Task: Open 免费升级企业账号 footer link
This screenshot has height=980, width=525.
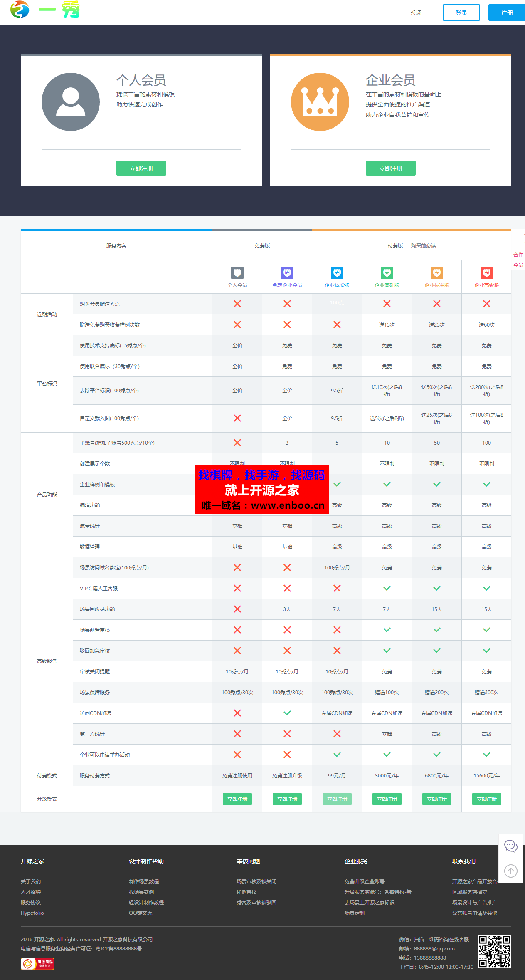Action: click(x=365, y=882)
